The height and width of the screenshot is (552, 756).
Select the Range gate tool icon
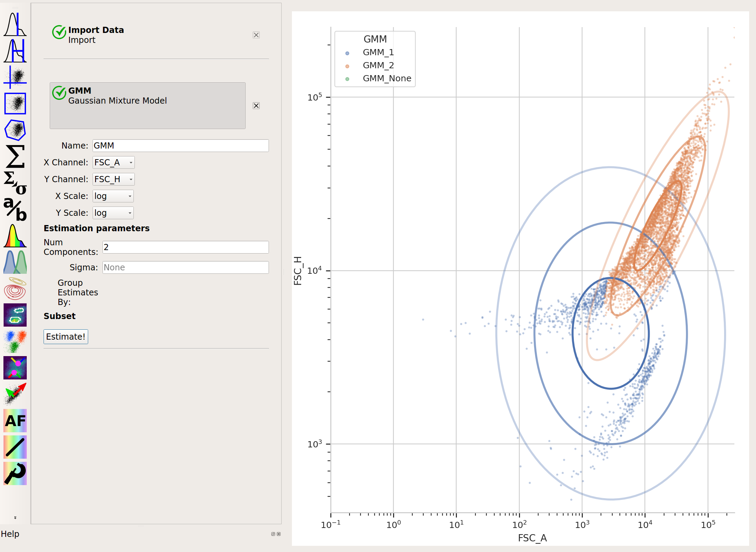point(15,51)
